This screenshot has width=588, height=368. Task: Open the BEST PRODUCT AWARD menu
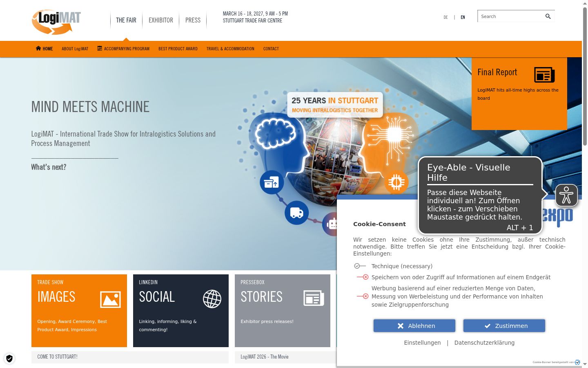pyautogui.click(x=178, y=49)
